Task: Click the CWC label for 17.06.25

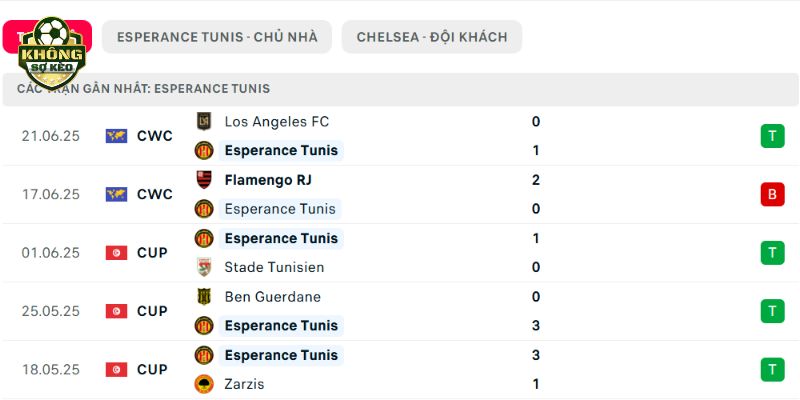Action: pyautogui.click(x=155, y=194)
